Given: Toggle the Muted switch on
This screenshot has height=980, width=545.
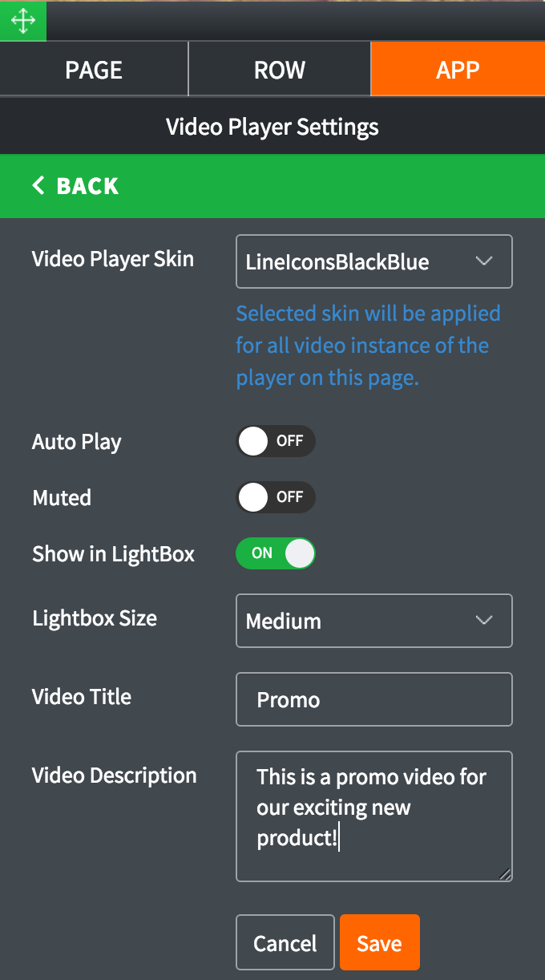Looking at the screenshot, I should tap(276, 497).
